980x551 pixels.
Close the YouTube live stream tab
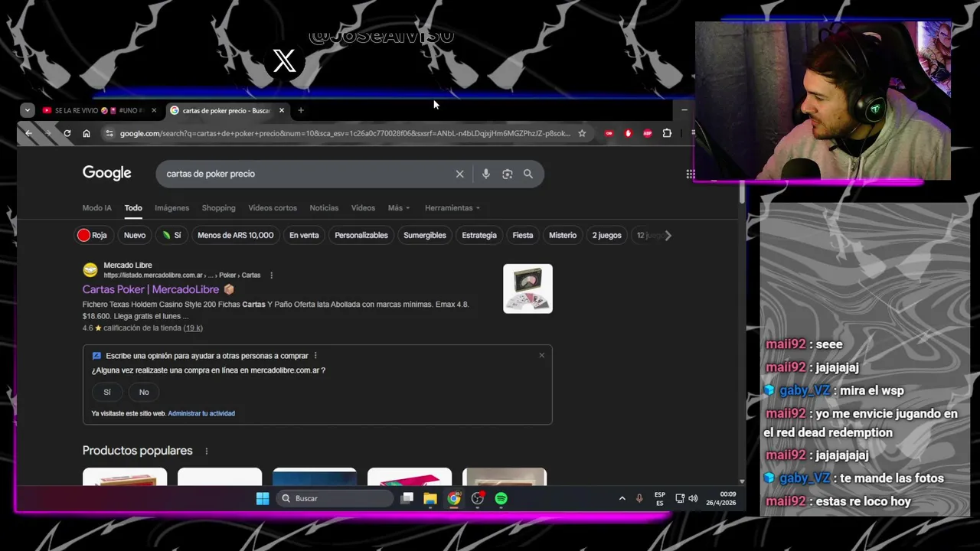click(x=154, y=110)
